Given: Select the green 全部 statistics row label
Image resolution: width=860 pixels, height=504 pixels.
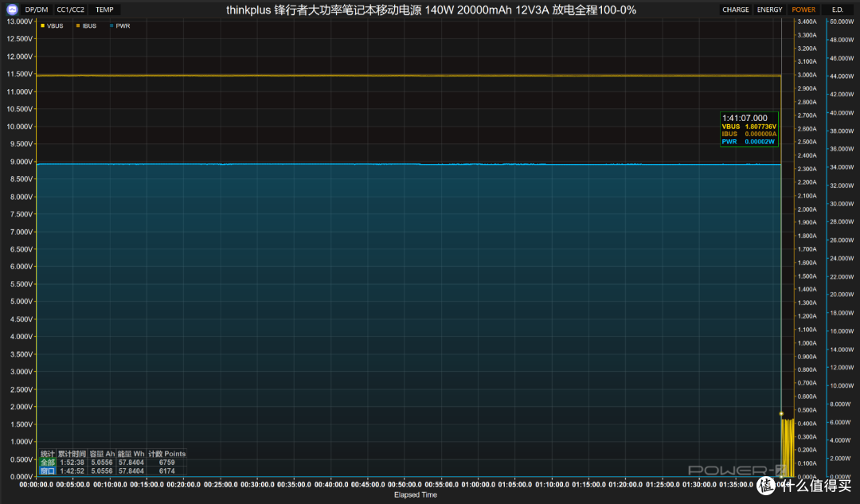Looking at the screenshot, I should pyautogui.click(x=48, y=463).
